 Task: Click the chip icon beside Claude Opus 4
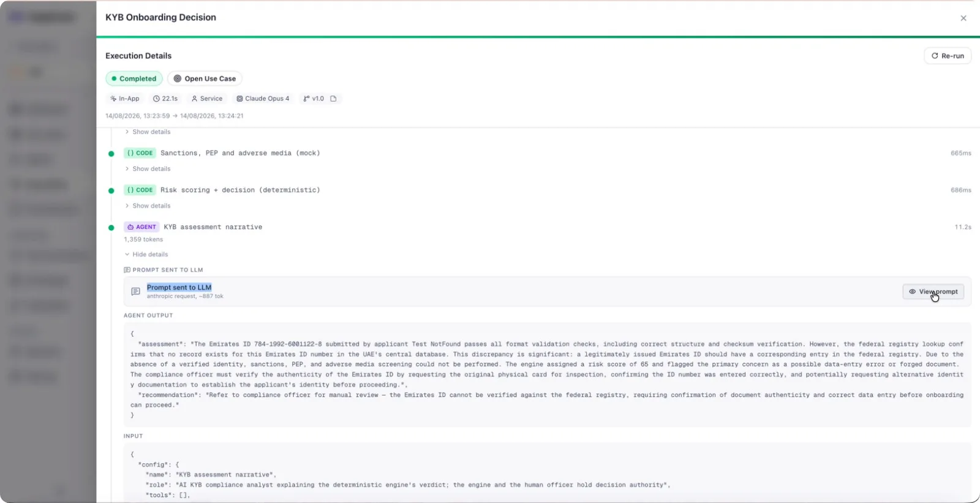click(239, 99)
